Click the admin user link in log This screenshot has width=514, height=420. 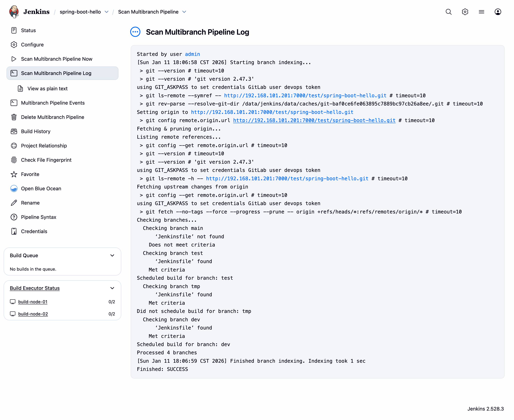pyautogui.click(x=192, y=54)
